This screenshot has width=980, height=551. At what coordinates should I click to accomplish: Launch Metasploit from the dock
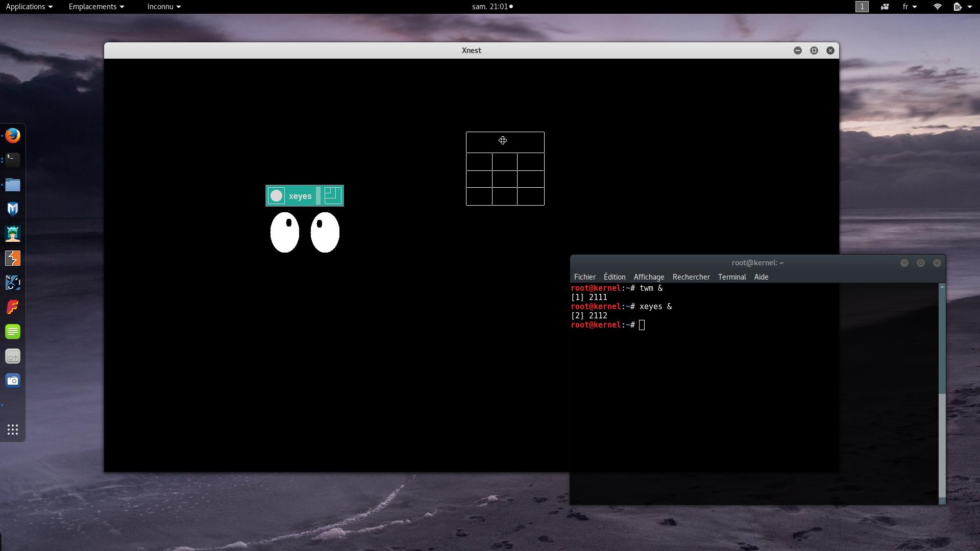13,209
